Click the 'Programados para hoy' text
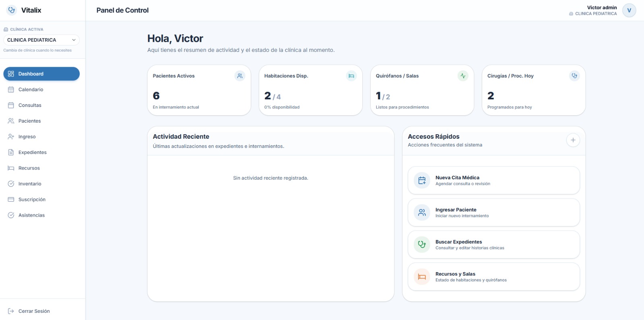The width and height of the screenshot is (644, 320). [x=510, y=107]
